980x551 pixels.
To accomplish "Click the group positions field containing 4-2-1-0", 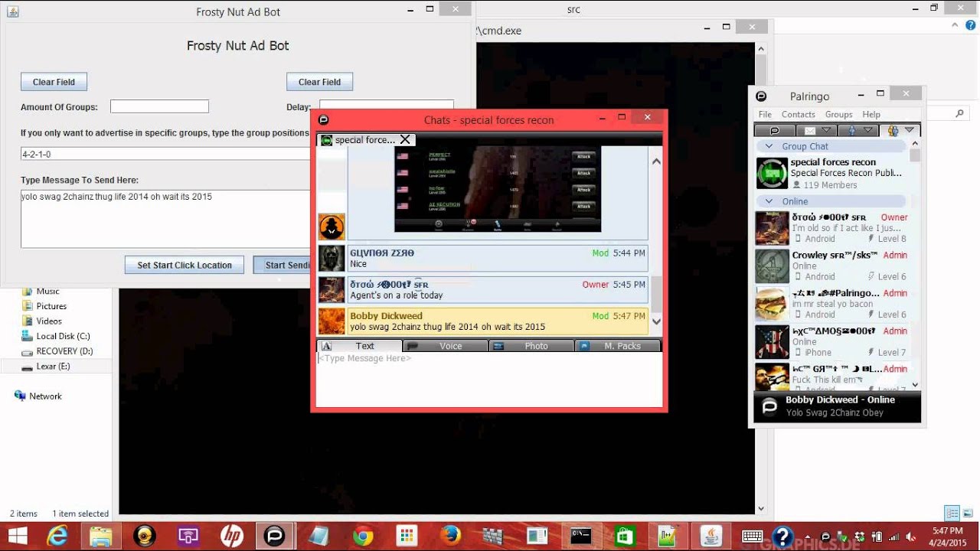I will pos(165,154).
